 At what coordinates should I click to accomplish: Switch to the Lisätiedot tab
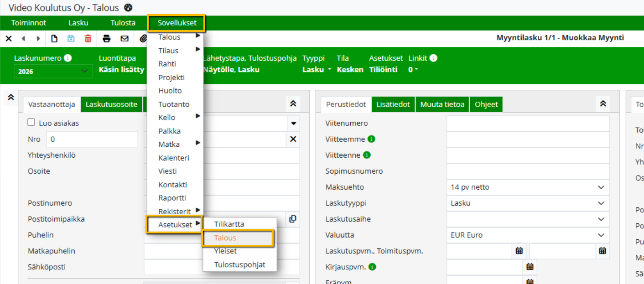click(394, 104)
